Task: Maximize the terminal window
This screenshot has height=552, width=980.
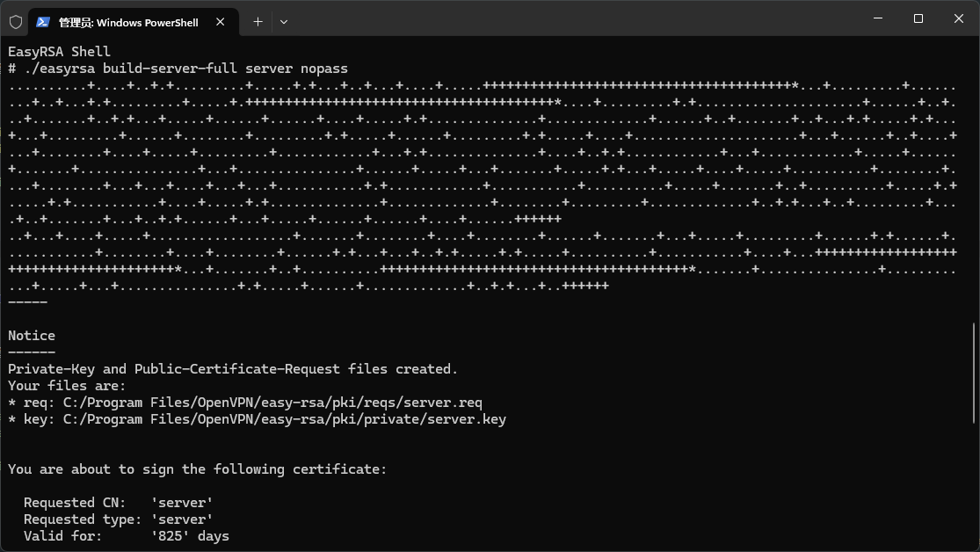Action: 918,18
